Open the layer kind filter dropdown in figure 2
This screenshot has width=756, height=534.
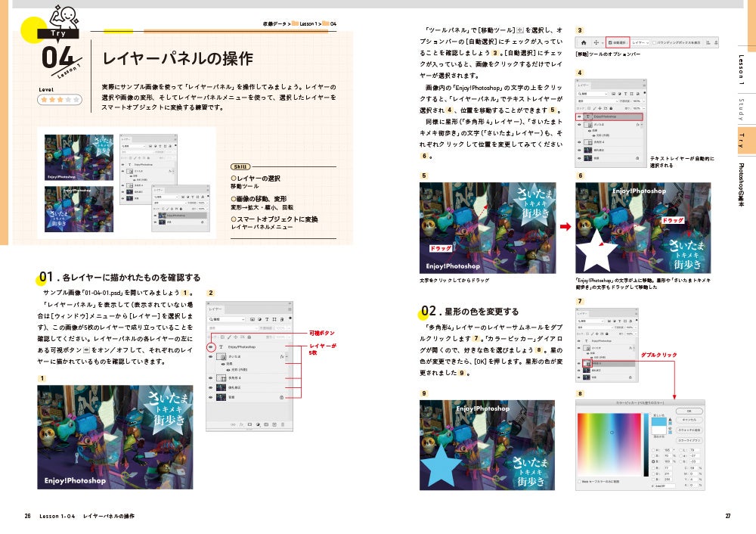click(227, 319)
